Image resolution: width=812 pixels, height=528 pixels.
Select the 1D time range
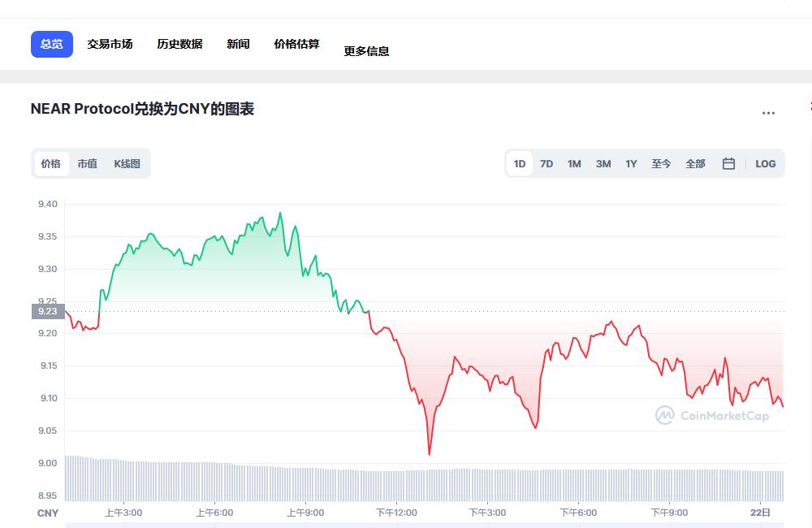[x=520, y=163]
